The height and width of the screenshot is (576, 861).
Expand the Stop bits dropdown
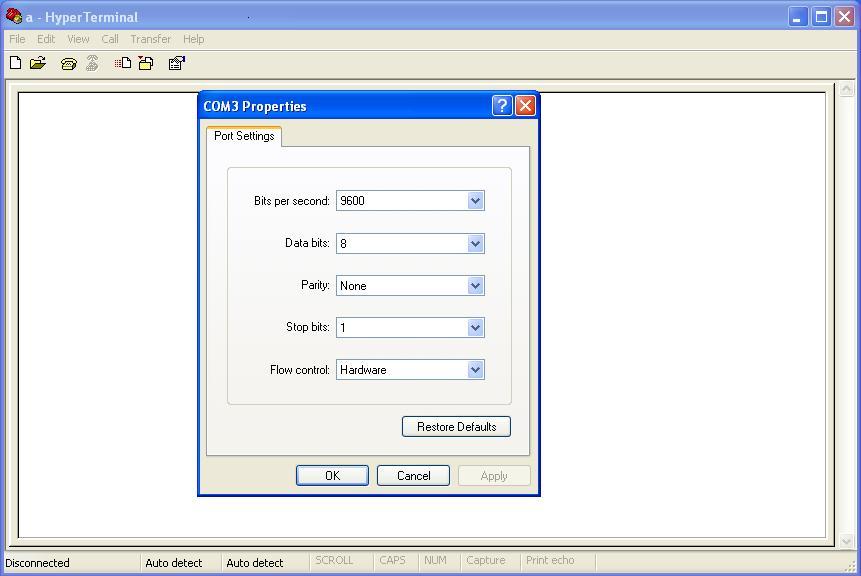pyautogui.click(x=476, y=328)
